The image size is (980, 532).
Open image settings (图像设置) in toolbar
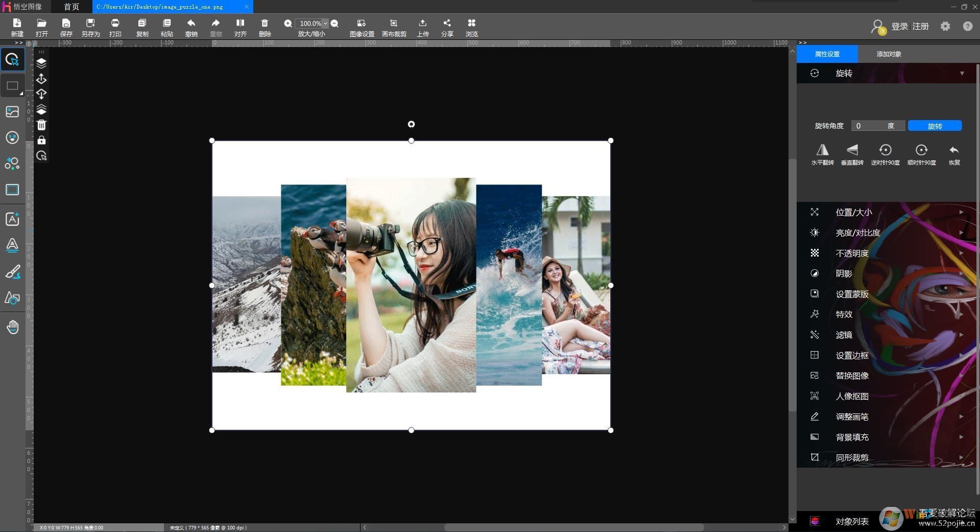click(x=362, y=24)
